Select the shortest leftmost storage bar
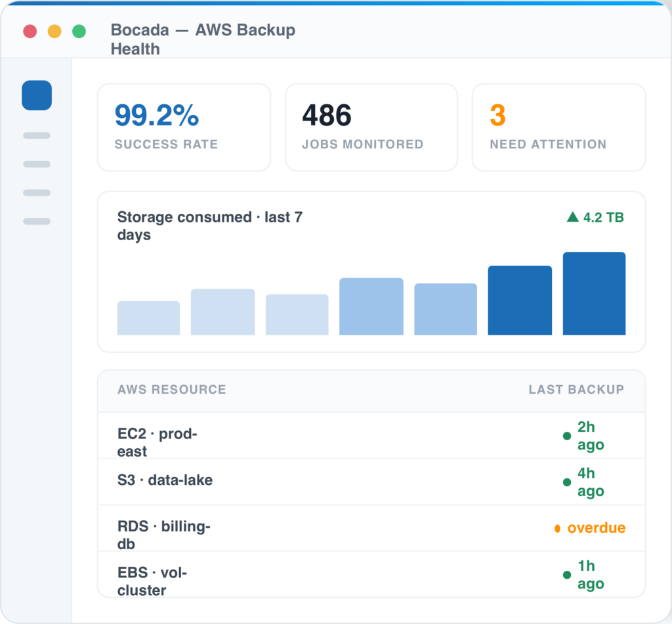Screen dimensions: 672x624 148,318
